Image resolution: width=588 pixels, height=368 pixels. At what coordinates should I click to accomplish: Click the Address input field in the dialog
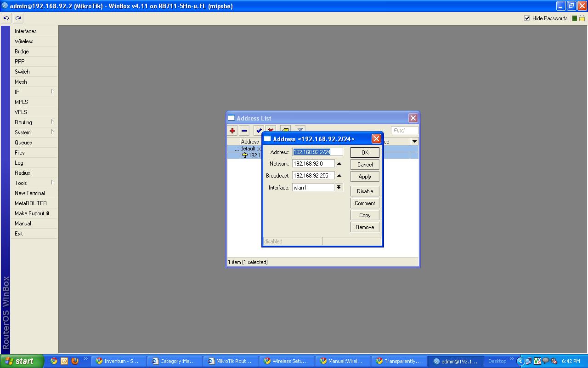317,152
